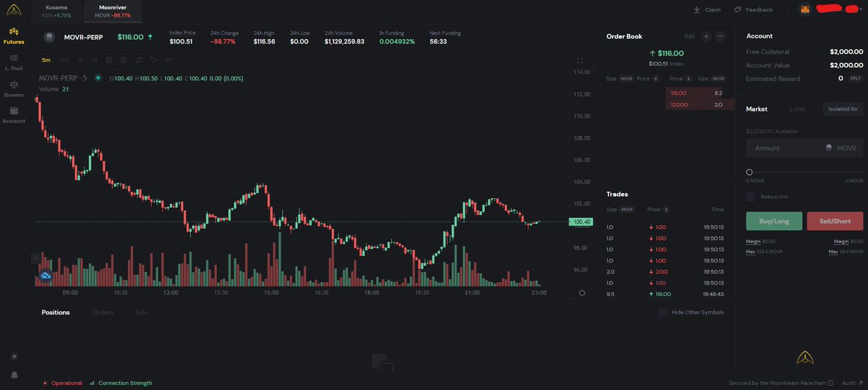
Task: Click the MetaMask fox wallet icon
Action: [x=804, y=9]
